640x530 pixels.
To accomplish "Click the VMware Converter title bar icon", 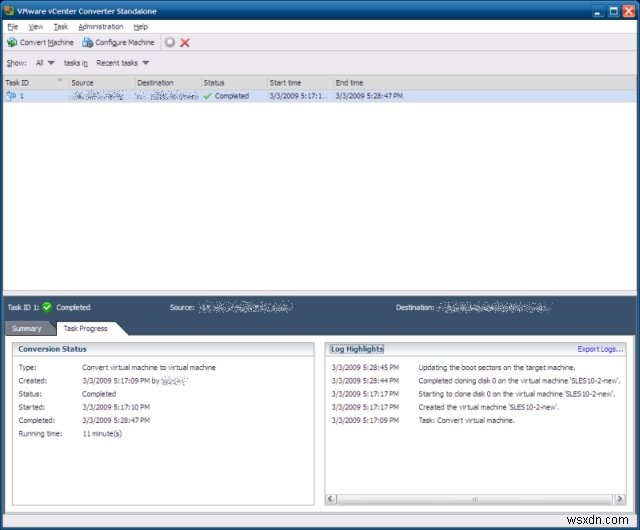I will 9,10.
